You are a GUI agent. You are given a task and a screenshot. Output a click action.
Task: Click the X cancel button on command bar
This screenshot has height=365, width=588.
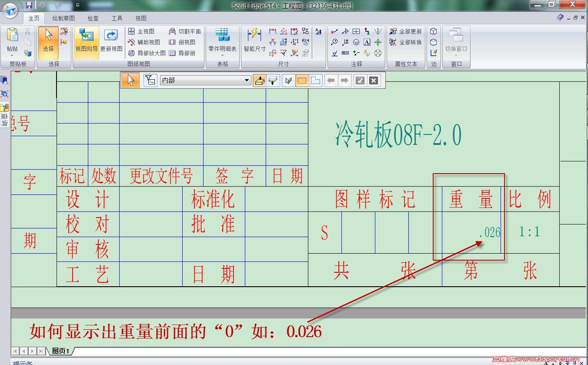coord(374,80)
